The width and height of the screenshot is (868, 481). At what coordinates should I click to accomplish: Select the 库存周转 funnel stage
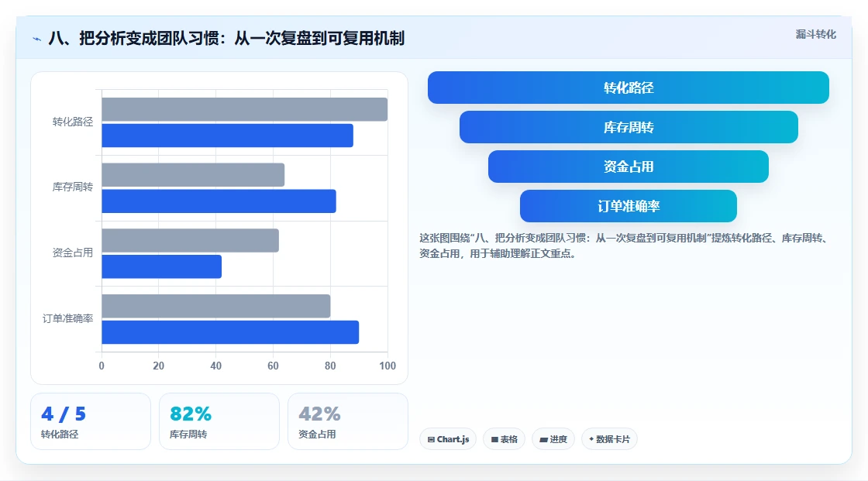[x=629, y=127]
